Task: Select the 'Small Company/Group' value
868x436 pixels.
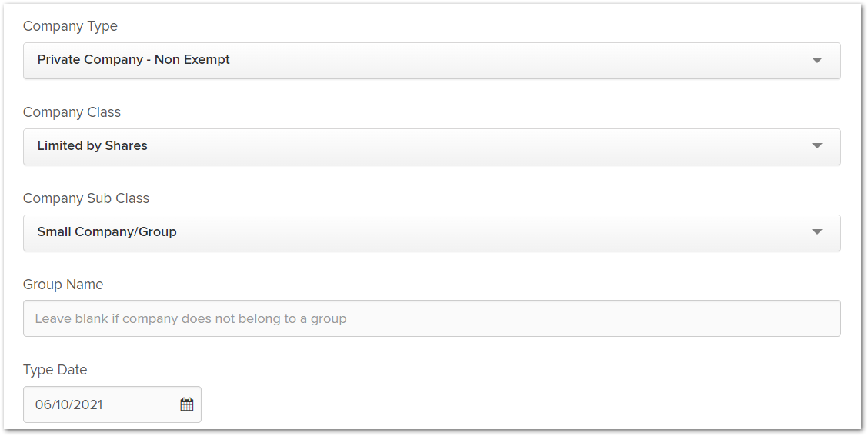Action: pyautogui.click(x=107, y=231)
